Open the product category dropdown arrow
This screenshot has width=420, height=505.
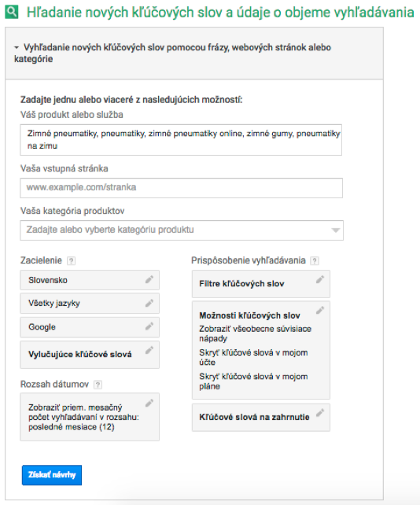[336, 230]
